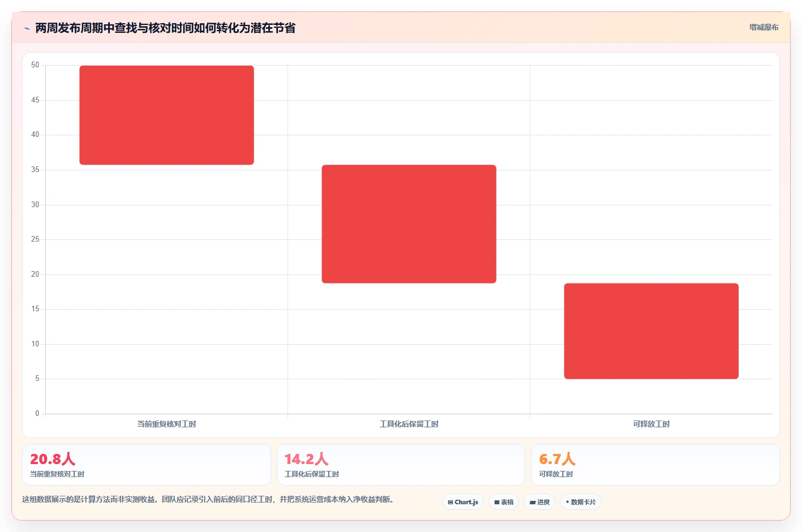Select the 进度 tag
The image size is (802, 532).
[540, 502]
